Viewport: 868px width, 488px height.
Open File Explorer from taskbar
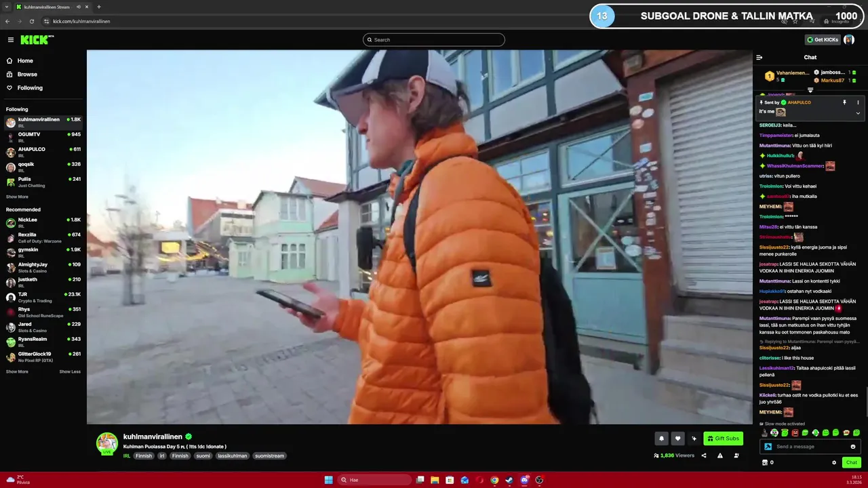tap(435, 480)
